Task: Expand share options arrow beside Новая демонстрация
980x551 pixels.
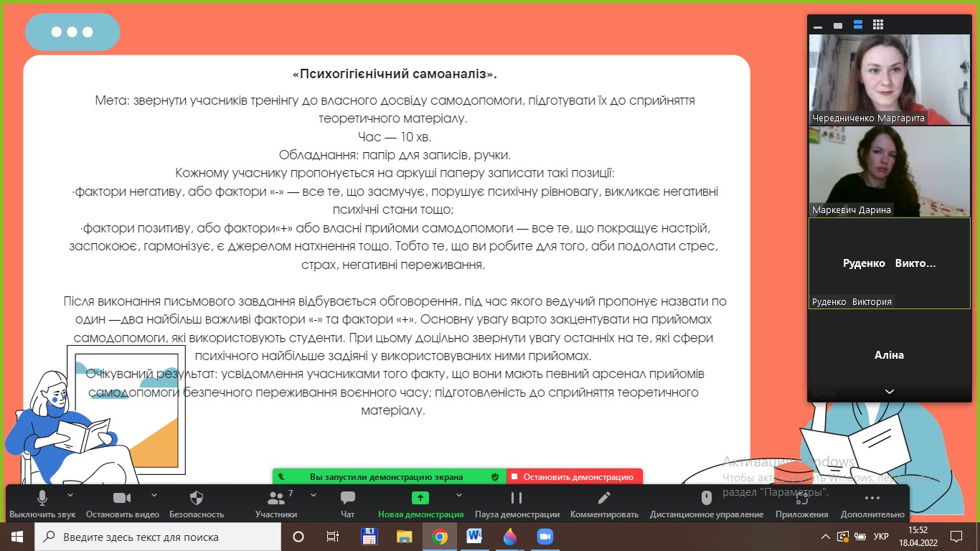Action: pos(459,495)
